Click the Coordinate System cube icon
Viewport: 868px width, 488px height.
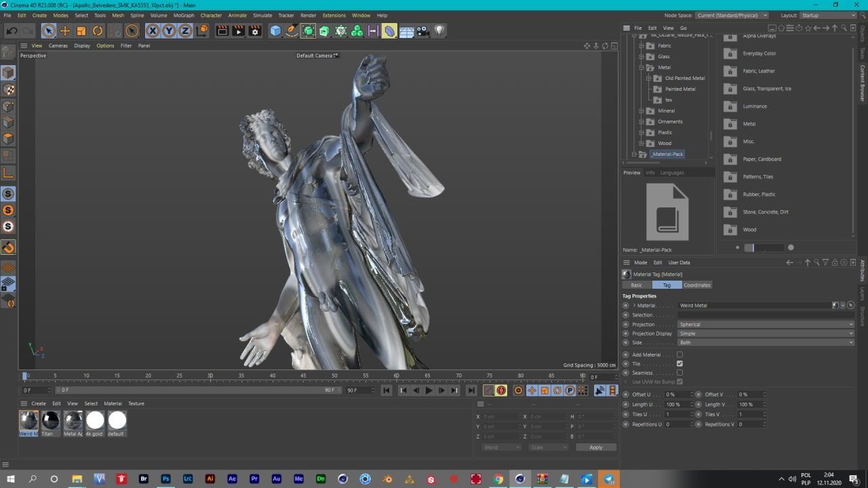(202, 30)
